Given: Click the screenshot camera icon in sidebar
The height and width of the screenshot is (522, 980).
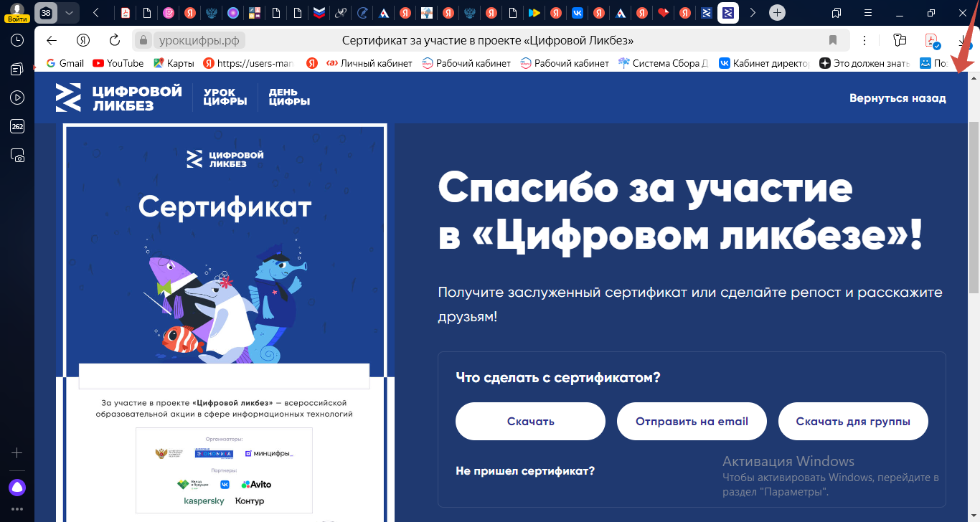Looking at the screenshot, I should 17,155.
